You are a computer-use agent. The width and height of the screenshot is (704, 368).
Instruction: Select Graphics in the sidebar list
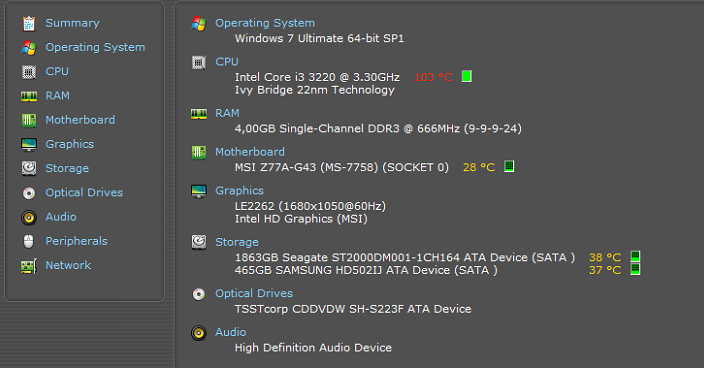point(70,144)
